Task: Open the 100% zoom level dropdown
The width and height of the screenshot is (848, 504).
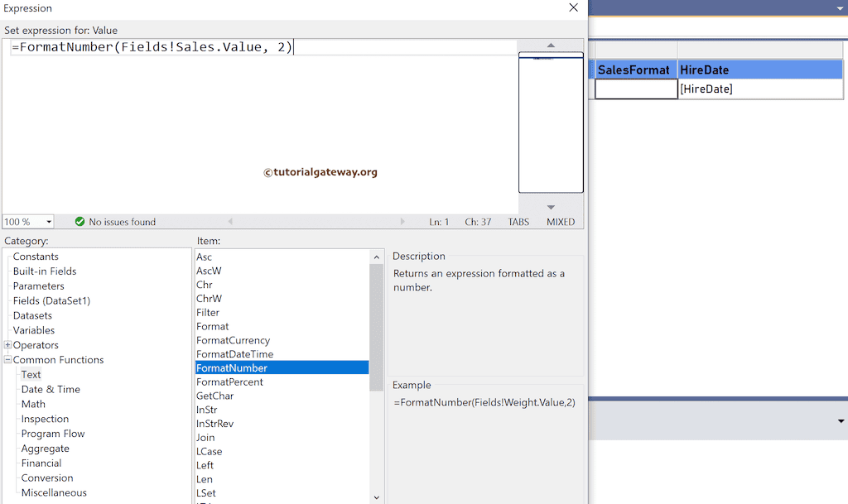Action: pyautogui.click(x=48, y=222)
